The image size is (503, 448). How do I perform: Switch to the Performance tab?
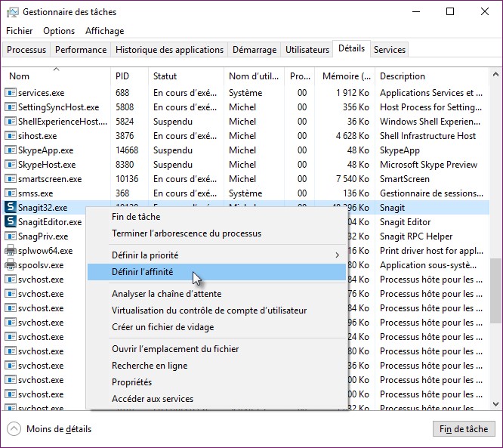pyautogui.click(x=81, y=50)
